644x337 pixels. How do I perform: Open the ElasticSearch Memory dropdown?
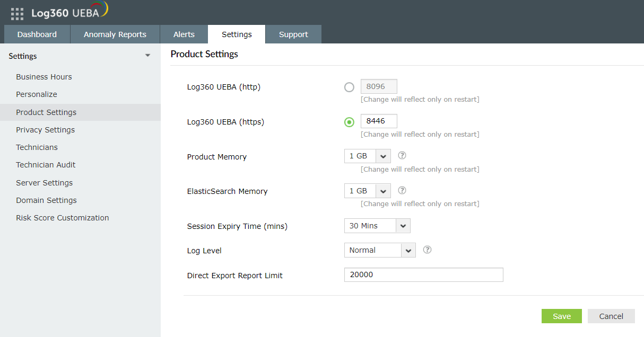pos(368,191)
